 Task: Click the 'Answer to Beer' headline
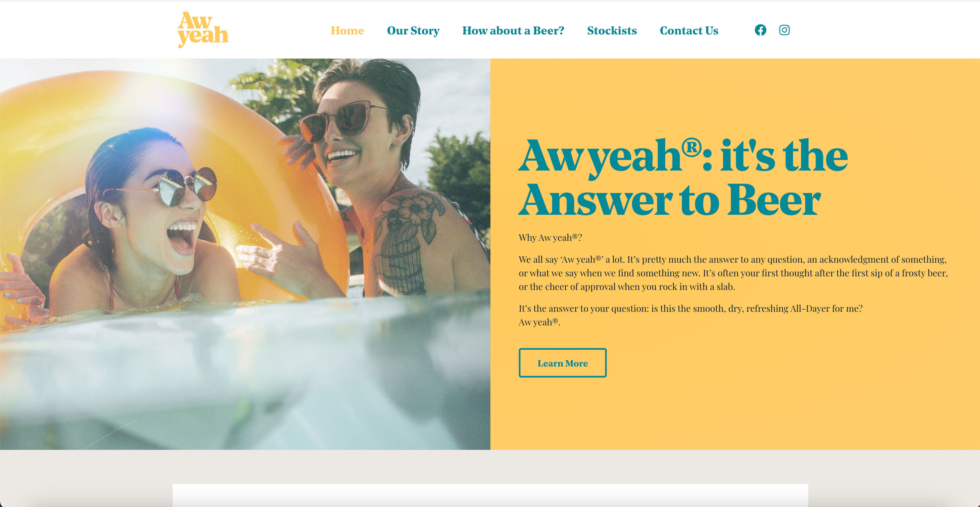(670, 200)
